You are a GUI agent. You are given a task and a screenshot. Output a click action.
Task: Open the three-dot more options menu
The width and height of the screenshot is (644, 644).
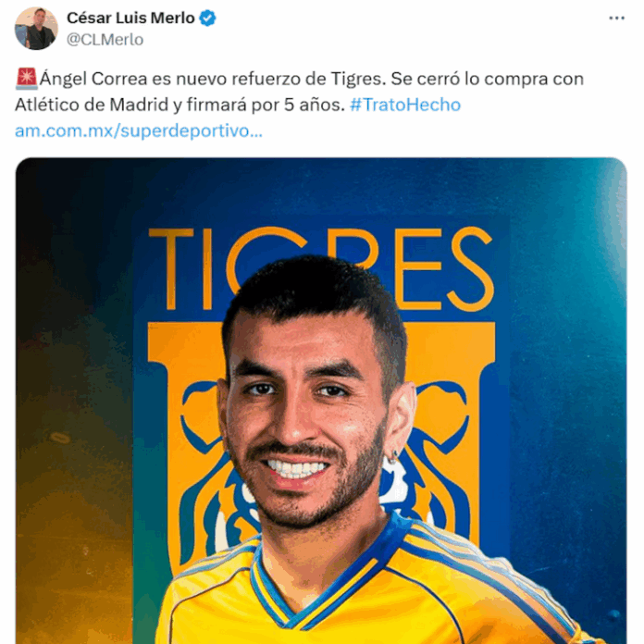point(616,19)
